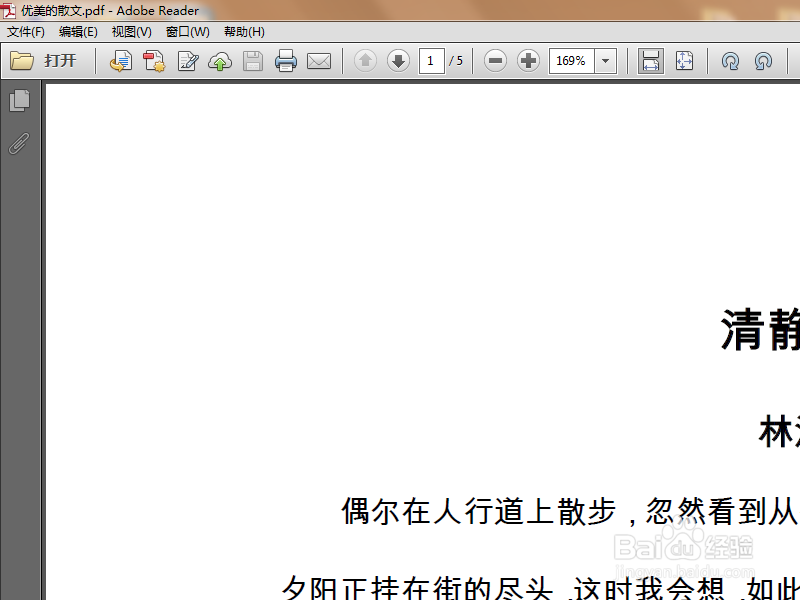Toggle fit one full page mode
This screenshot has height=600, width=800.
(x=684, y=61)
